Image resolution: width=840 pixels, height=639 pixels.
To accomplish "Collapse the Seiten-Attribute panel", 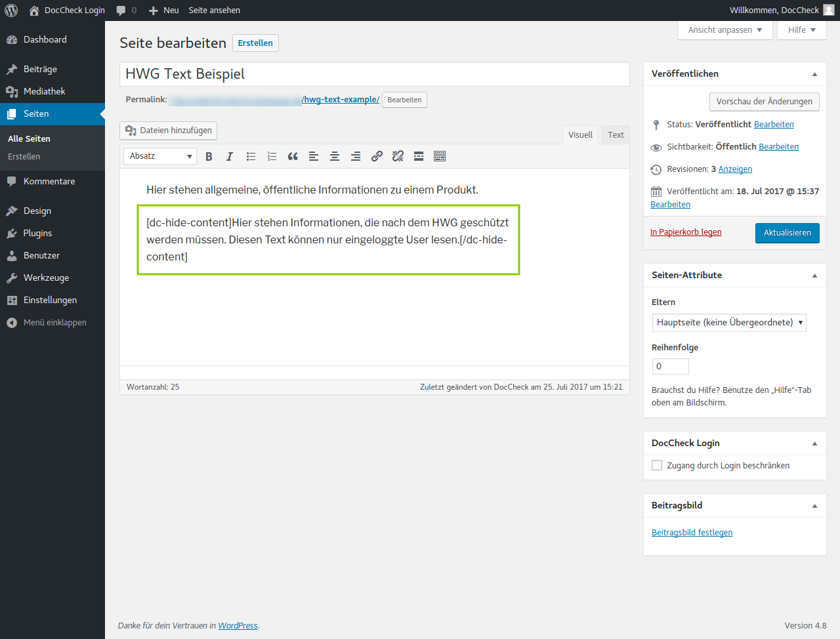I will (814, 276).
